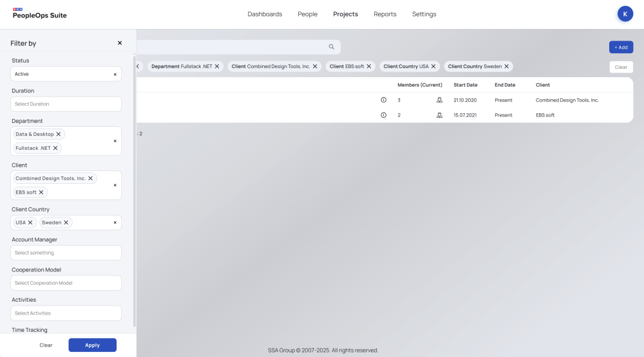The image size is (644, 357).
Task: Click the Apply filters button
Action: click(x=93, y=345)
